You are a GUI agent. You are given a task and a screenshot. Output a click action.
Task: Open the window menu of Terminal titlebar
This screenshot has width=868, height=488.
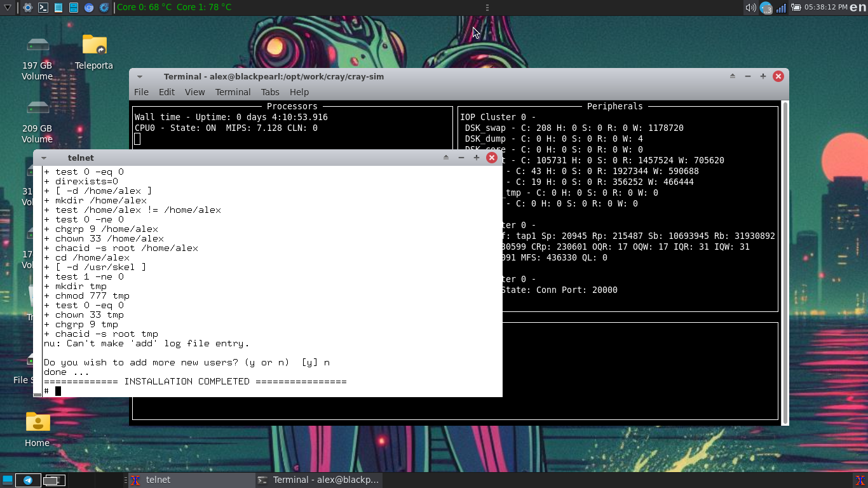[x=140, y=76]
